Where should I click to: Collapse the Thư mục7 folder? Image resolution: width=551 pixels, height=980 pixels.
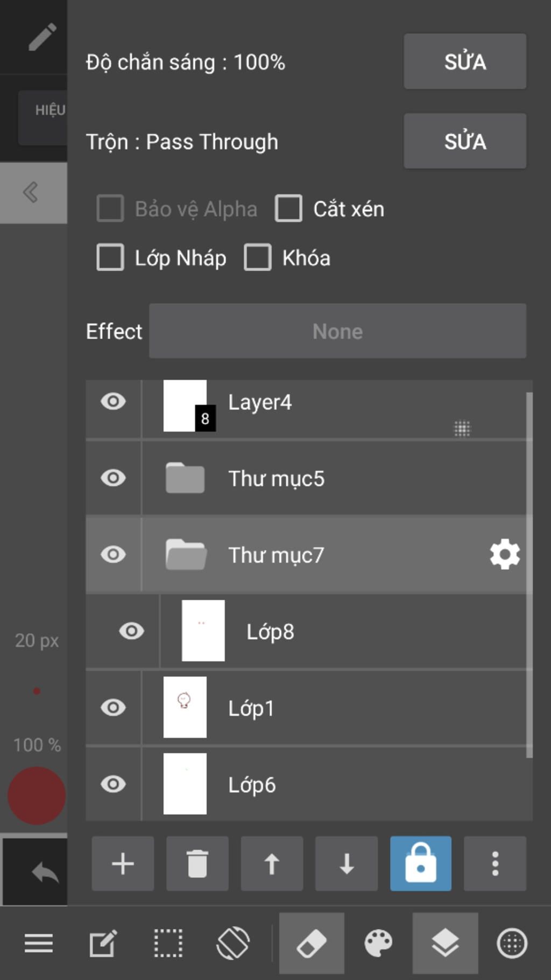tap(185, 555)
